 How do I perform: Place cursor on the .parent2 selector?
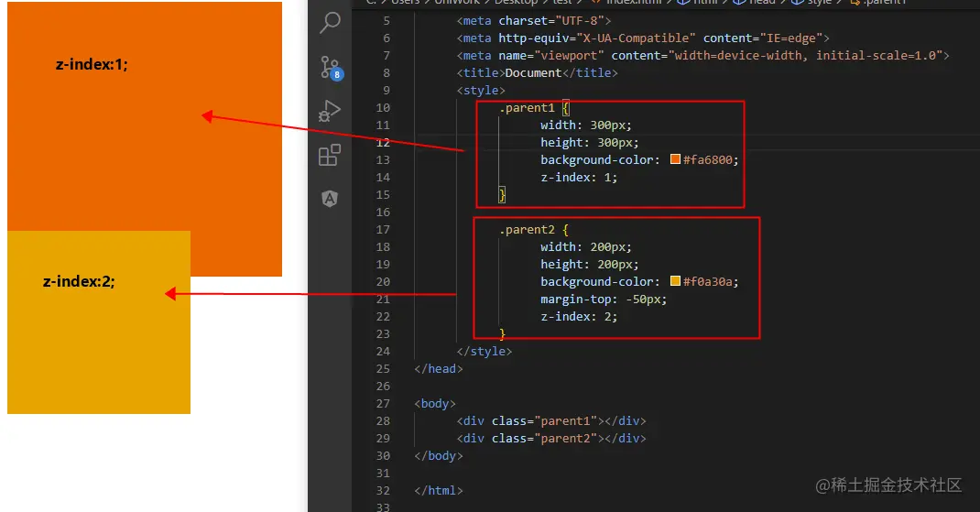tap(527, 229)
